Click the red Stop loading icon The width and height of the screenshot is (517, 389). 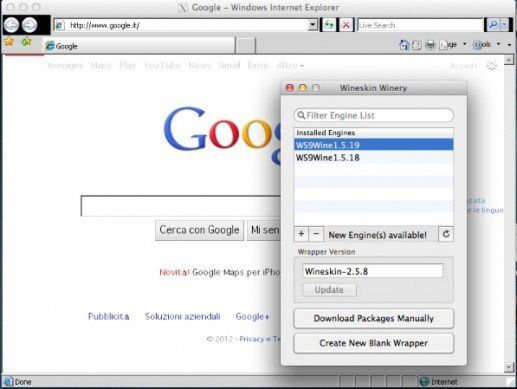coord(346,25)
